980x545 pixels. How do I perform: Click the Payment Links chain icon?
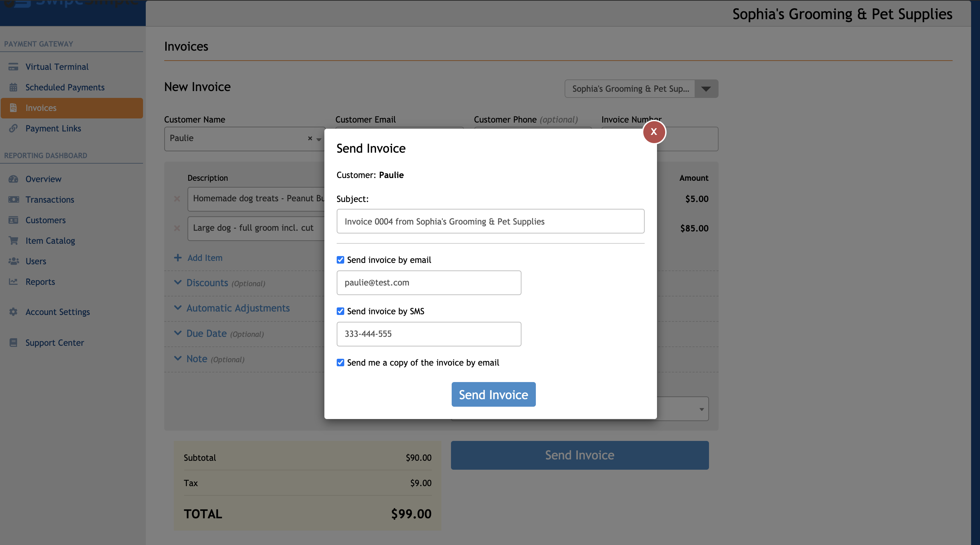[13, 128]
